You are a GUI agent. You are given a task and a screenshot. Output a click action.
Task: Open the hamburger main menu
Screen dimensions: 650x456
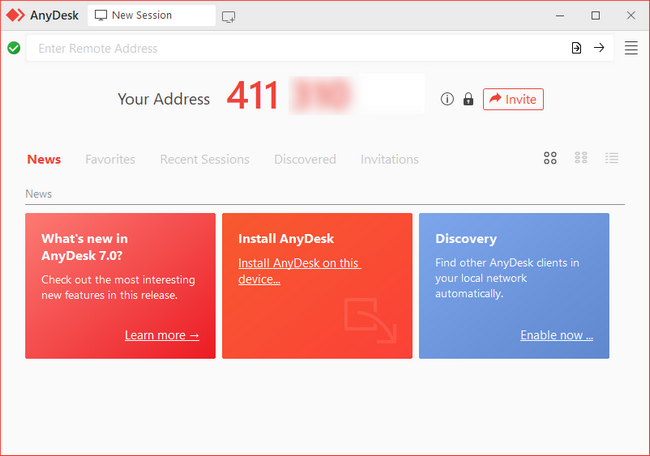pos(631,48)
